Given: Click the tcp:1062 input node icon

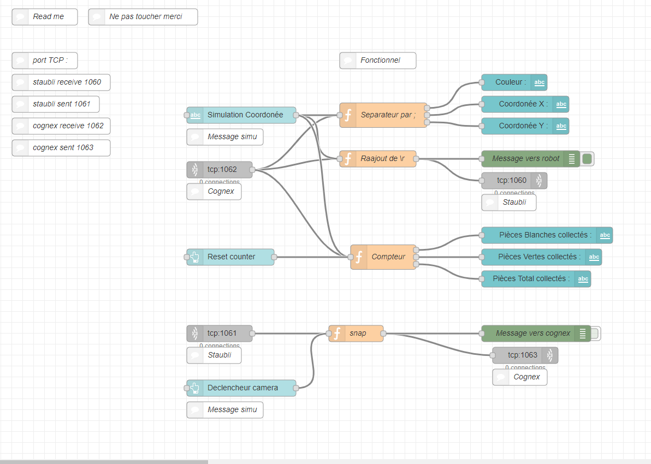Looking at the screenshot, I should click(x=195, y=170).
